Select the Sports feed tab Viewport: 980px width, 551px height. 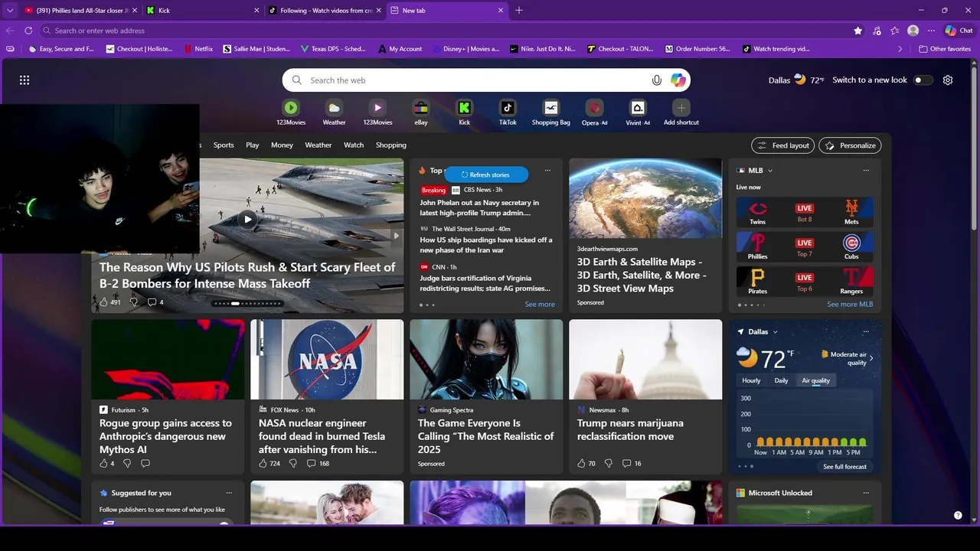[224, 145]
